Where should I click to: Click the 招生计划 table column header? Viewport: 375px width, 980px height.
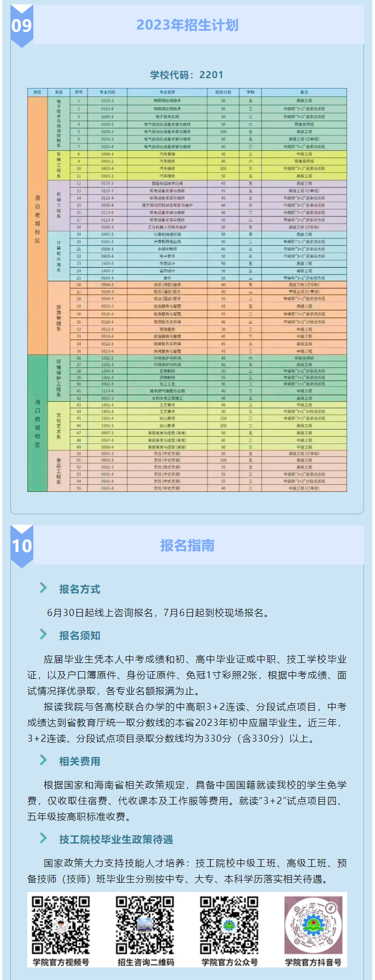point(223,92)
